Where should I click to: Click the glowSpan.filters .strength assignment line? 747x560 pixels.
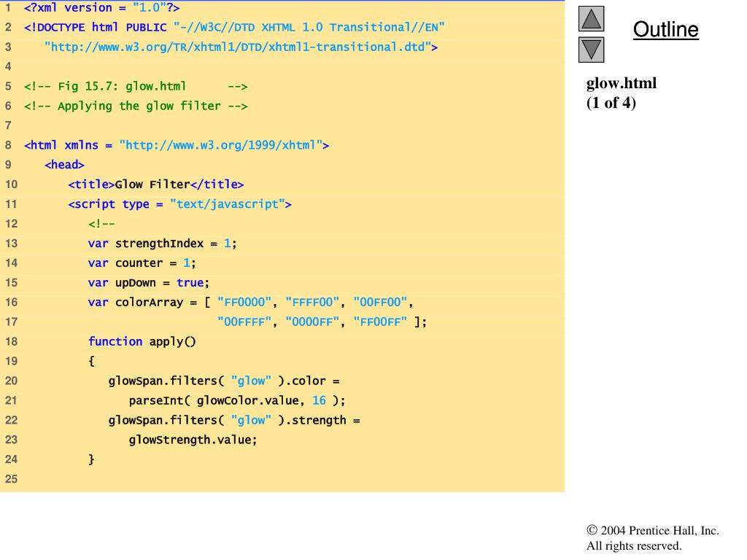coord(234,420)
